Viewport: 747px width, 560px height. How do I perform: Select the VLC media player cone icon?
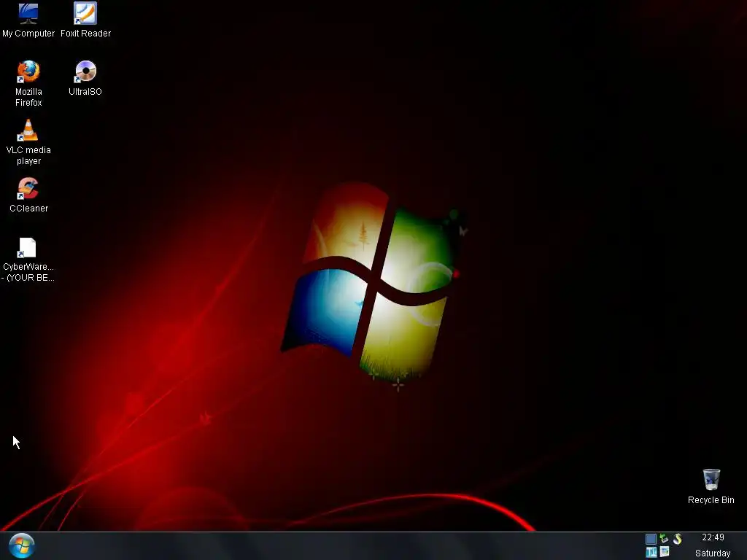pyautogui.click(x=28, y=130)
